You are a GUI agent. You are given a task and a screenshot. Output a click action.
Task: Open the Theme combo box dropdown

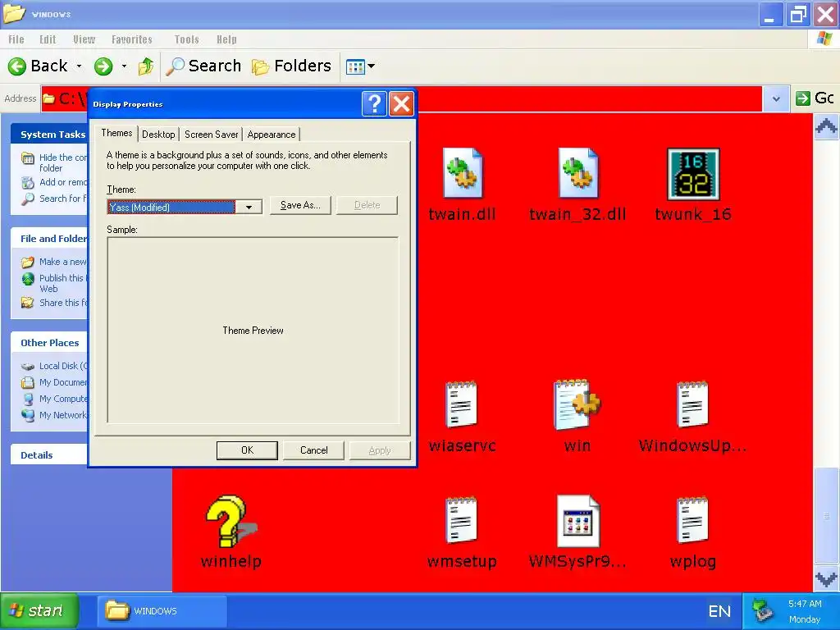point(249,208)
